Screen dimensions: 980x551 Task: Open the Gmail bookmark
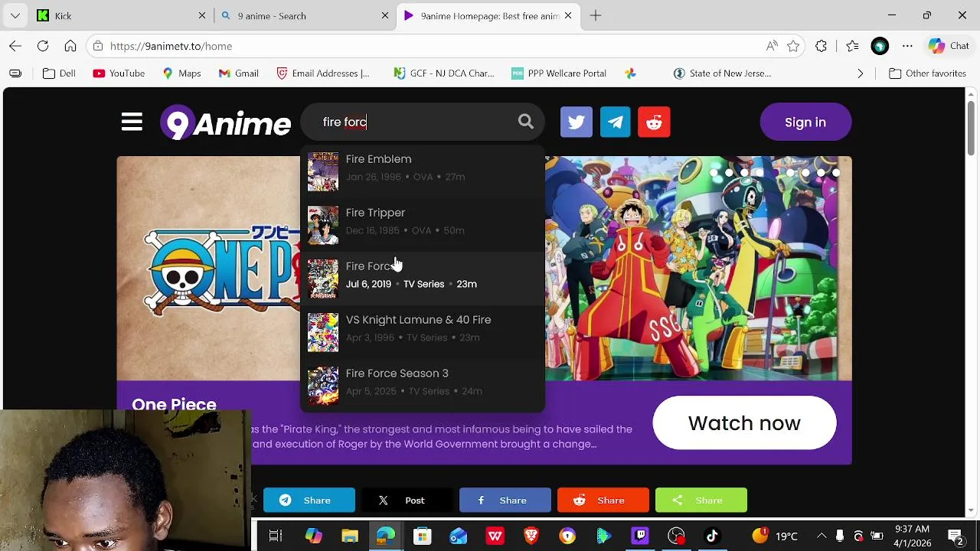pyautogui.click(x=238, y=73)
